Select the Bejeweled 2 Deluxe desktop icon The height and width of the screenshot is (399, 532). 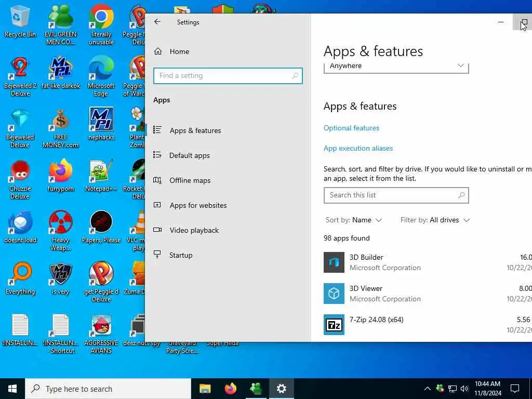(x=20, y=77)
